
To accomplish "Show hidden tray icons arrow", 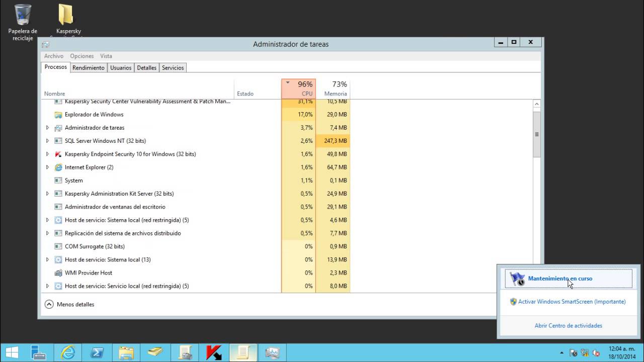I will [x=562, y=353].
